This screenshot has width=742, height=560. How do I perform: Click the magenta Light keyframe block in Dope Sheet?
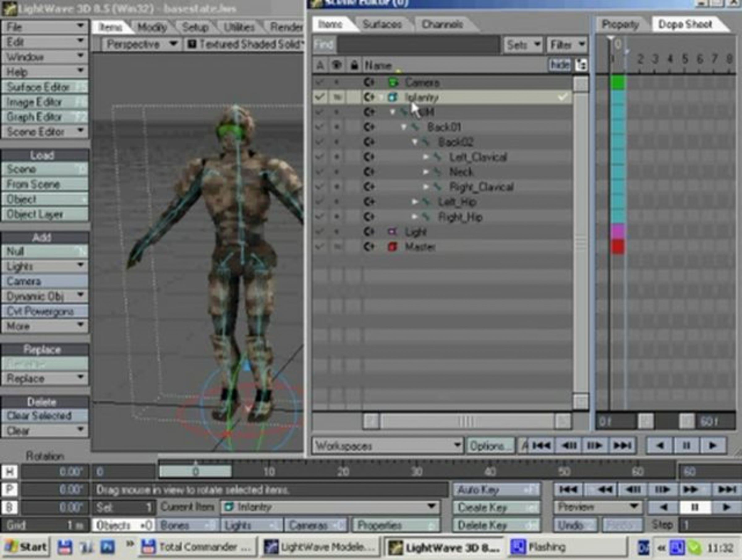click(x=617, y=232)
